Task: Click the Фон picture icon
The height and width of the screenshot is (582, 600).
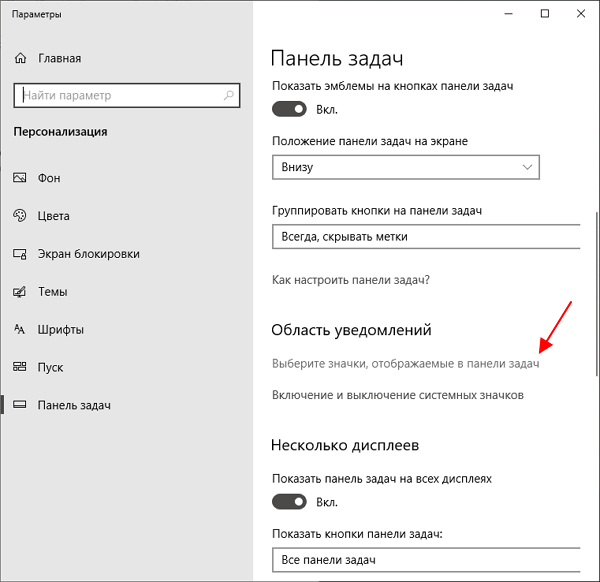Action: [20, 178]
